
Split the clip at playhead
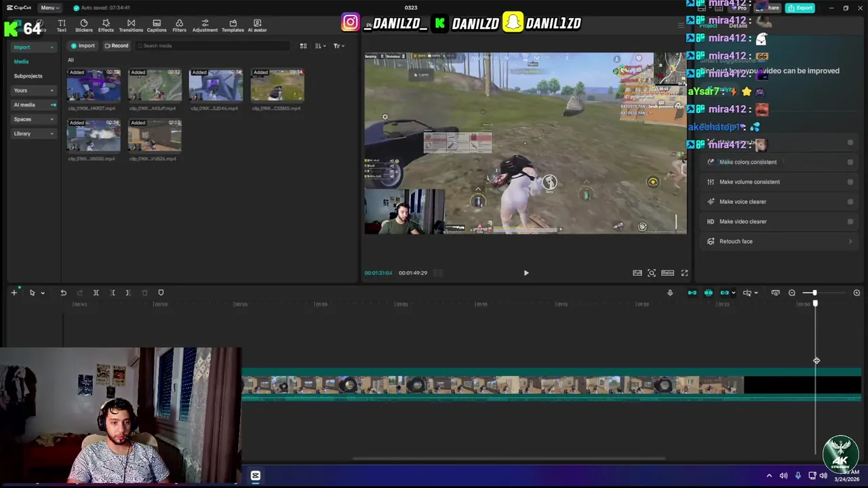(x=96, y=293)
